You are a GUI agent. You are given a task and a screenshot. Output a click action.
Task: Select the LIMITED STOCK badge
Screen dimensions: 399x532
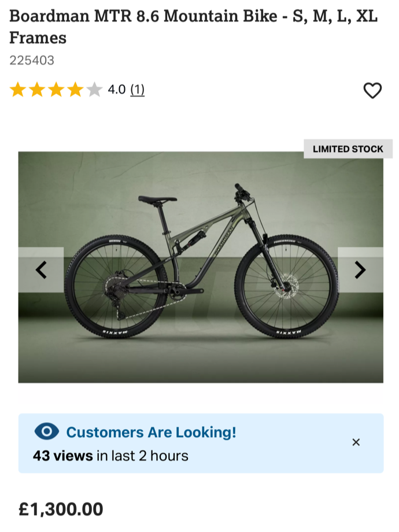click(347, 149)
